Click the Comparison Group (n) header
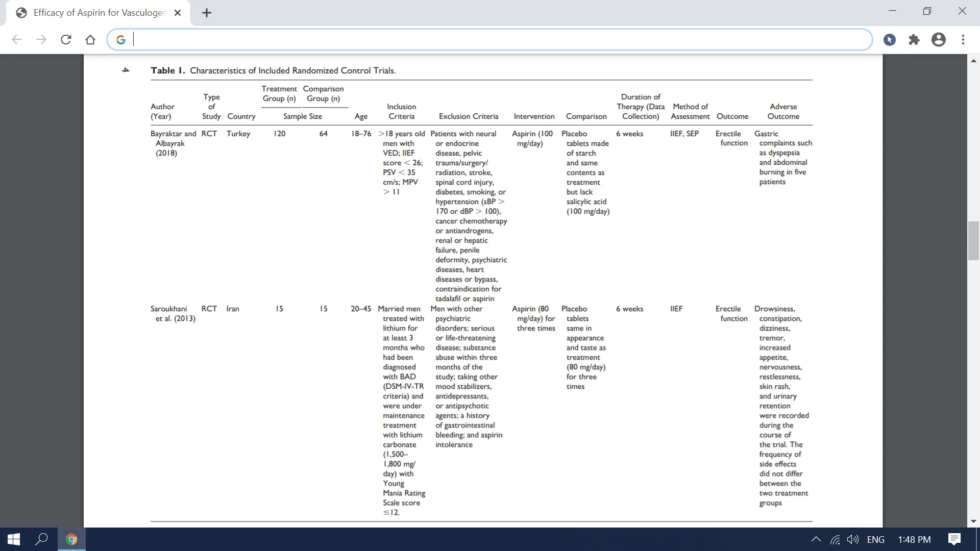Image resolution: width=980 pixels, height=551 pixels. [324, 93]
